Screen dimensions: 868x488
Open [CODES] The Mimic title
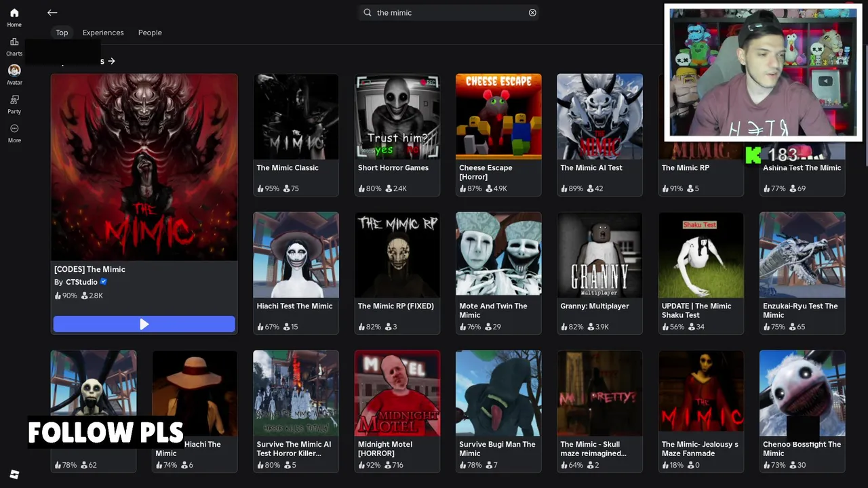(90, 269)
